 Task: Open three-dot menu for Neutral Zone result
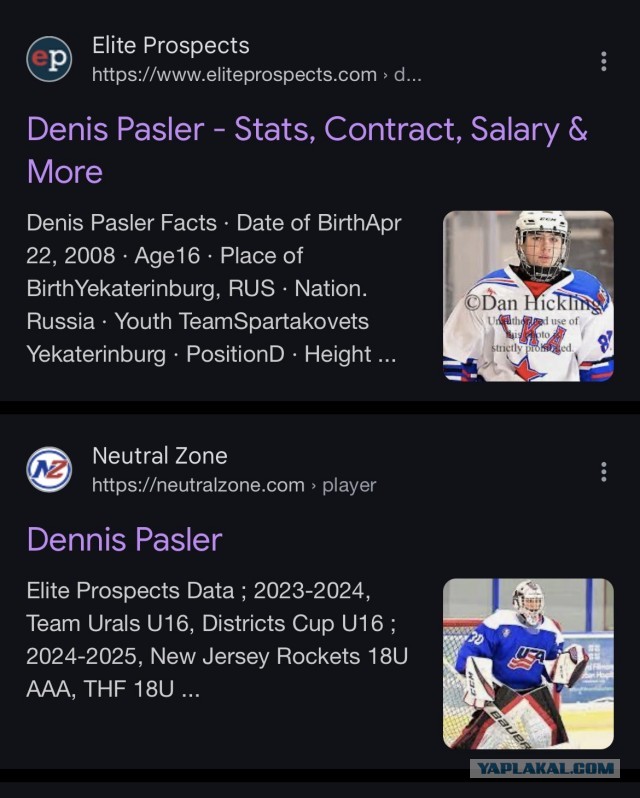coord(603,472)
